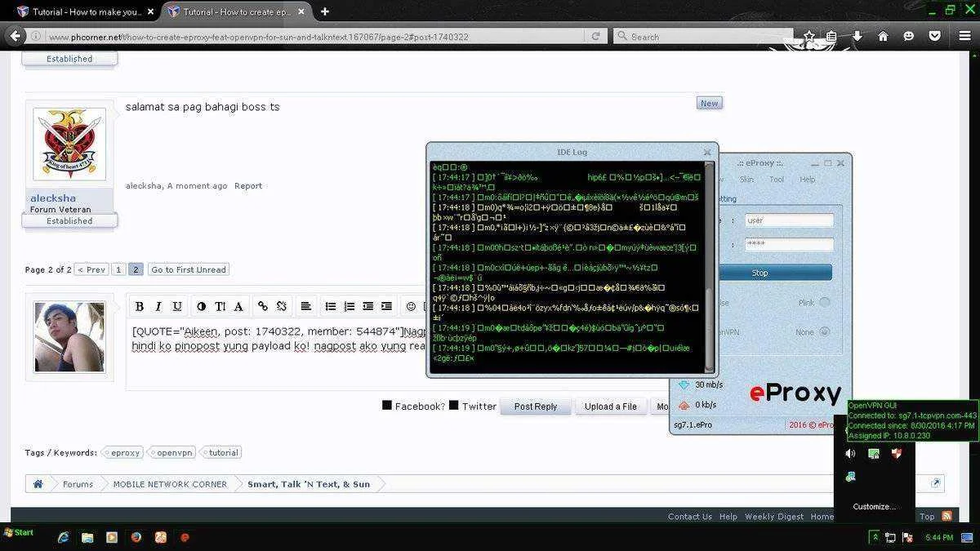Insert an unordered bullet list
980x551 pixels.
[331, 306]
